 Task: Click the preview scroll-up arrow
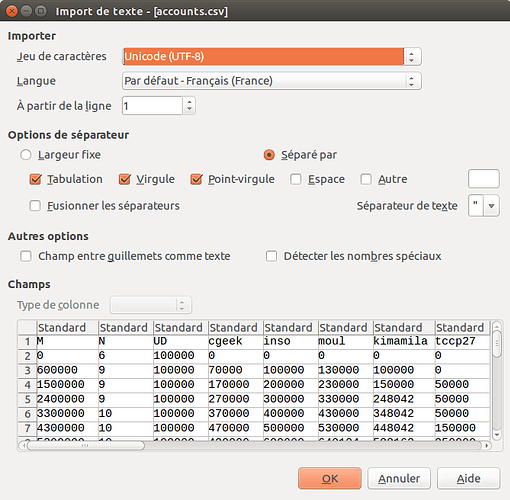[x=497, y=326]
